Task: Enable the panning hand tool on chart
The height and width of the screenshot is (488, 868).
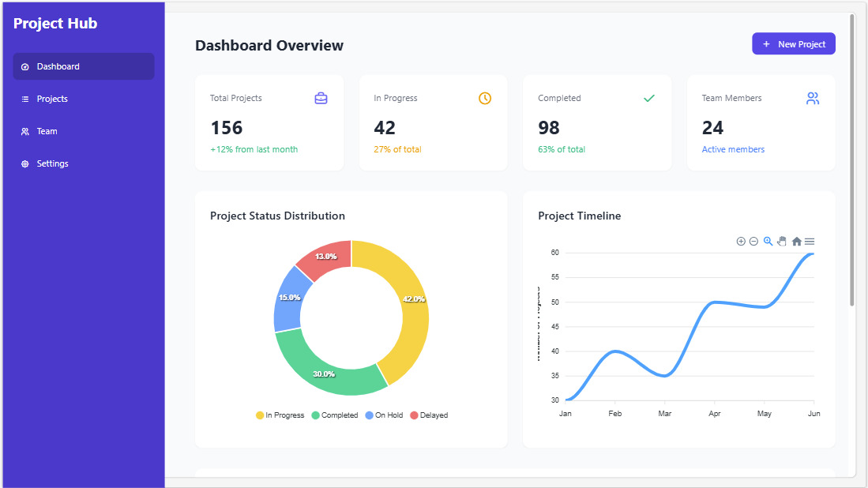Action: [x=782, y=242]
